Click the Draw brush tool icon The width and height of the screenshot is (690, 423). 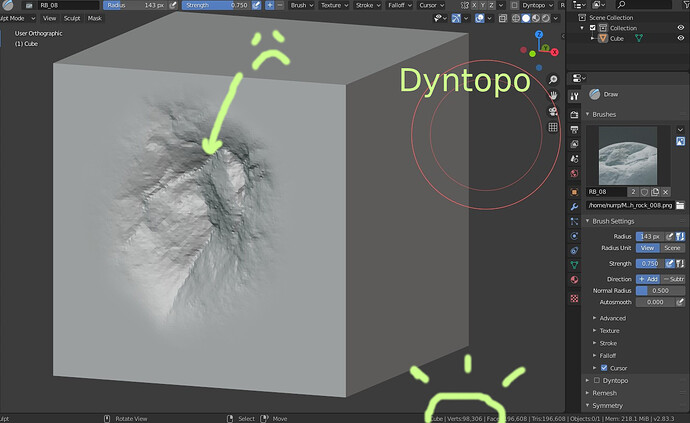pos(595,94)
